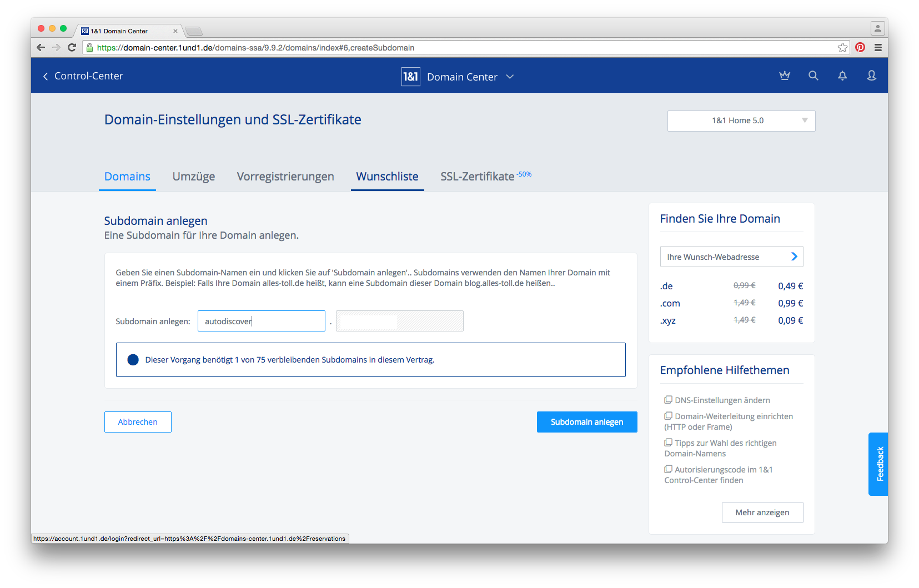
Task: Open Chrome hamburger menu
Action: 878,48
